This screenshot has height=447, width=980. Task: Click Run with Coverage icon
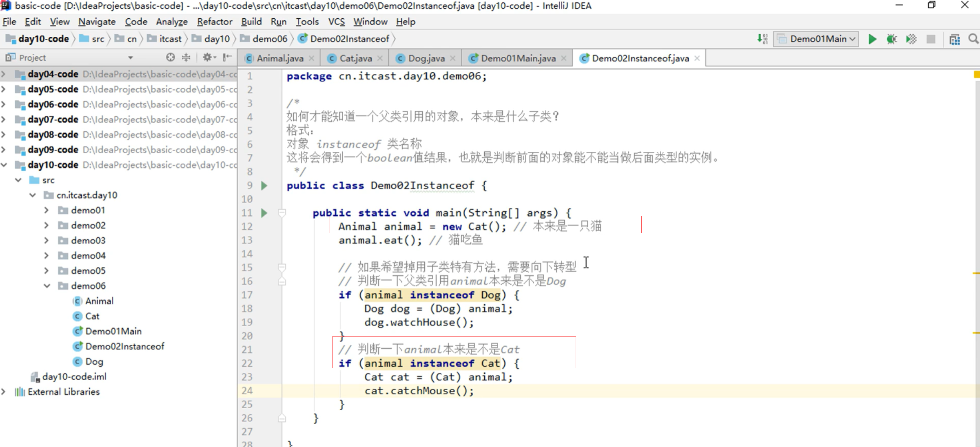tap(911, 39)
